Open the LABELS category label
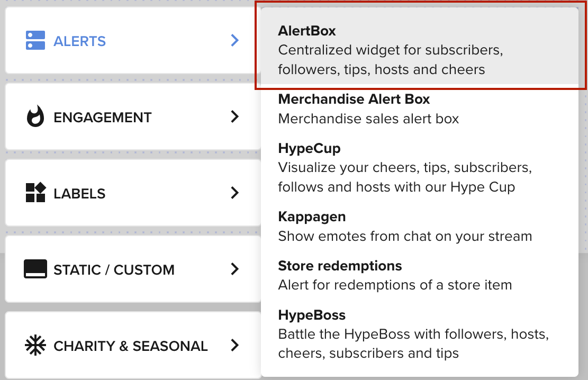The width and height of the screenshot is (588, 380). coord(79,194)
